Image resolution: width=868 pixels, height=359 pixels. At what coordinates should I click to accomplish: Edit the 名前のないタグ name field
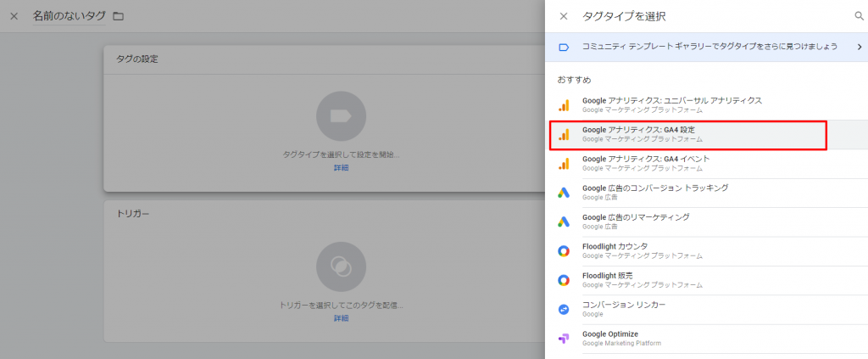70,16
